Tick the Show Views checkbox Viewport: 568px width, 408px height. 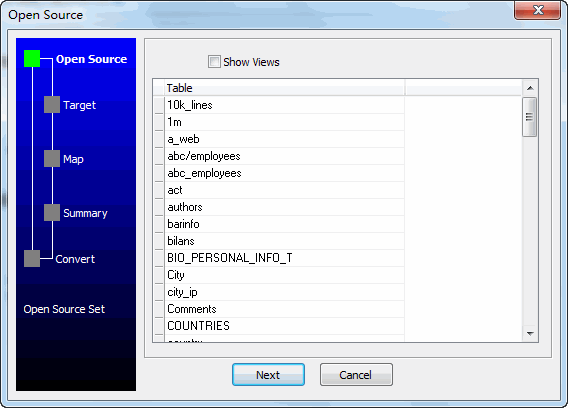[214, 62]
